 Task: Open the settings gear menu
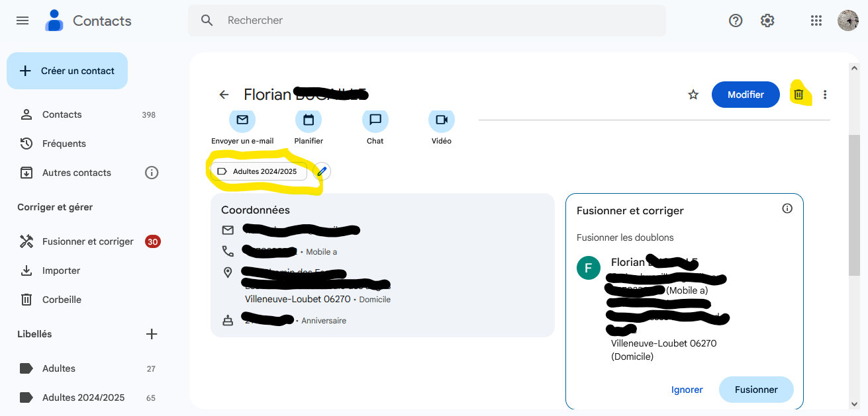click(767, 21)
